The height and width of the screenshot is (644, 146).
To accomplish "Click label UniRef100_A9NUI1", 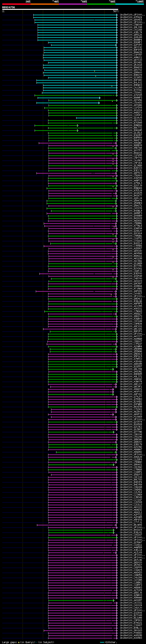I will (131, 58).
